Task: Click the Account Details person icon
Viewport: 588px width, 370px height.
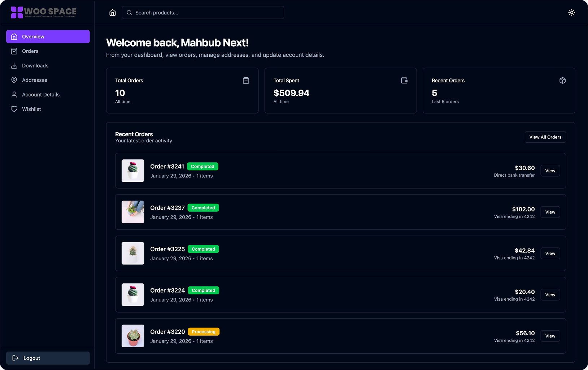Action: tap(14, 94)
